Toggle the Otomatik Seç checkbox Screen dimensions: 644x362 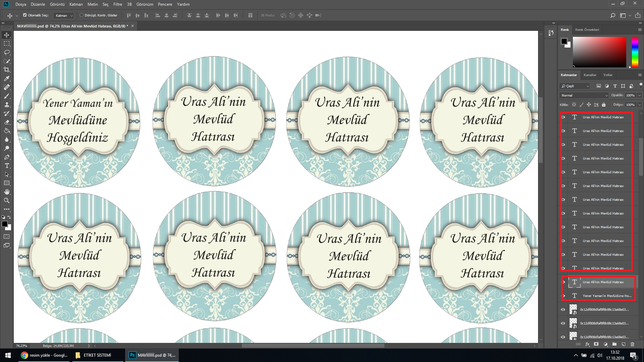pyautogui.click(x=25, y=15)
